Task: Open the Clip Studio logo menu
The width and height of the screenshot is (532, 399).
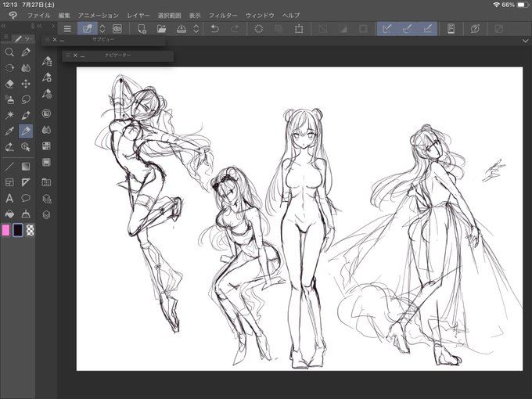Action: point(13,16)
